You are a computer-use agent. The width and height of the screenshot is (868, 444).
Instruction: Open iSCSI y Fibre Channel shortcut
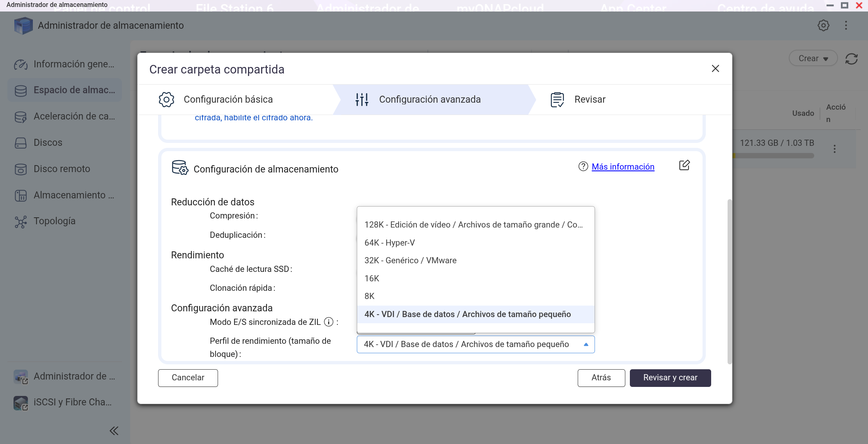pos(72,403)
